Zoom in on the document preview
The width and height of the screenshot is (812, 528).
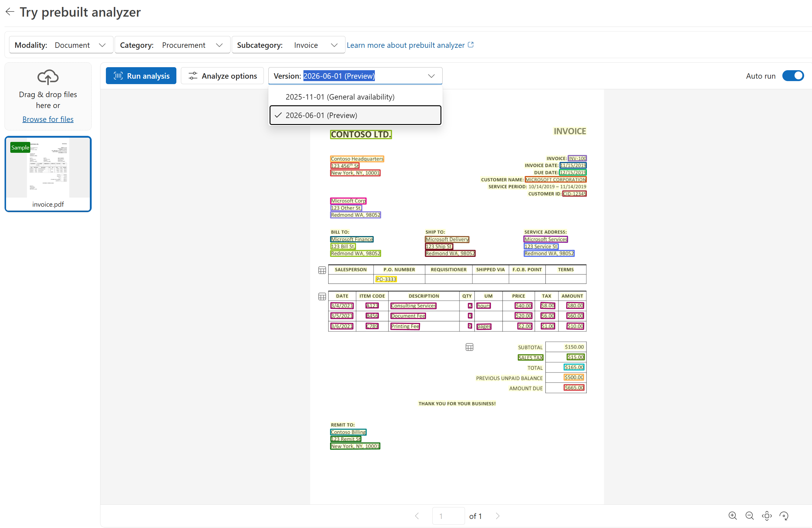[732, 516]
